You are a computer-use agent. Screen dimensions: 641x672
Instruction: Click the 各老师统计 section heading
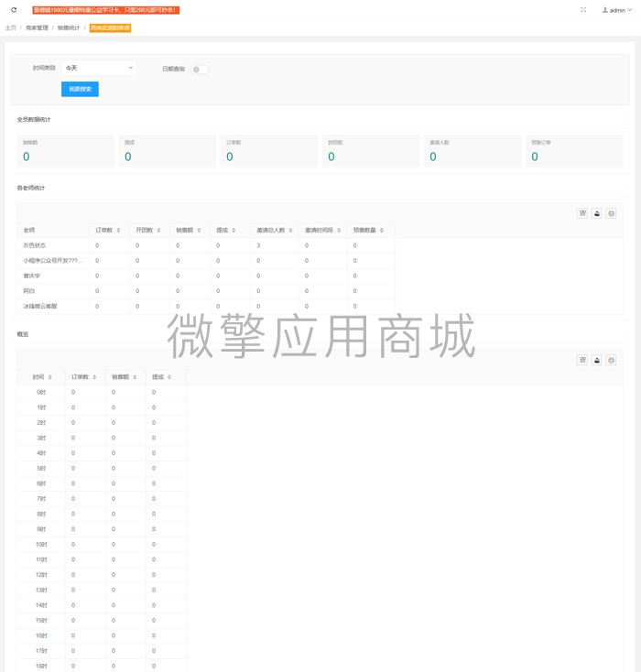click(31, 189)
